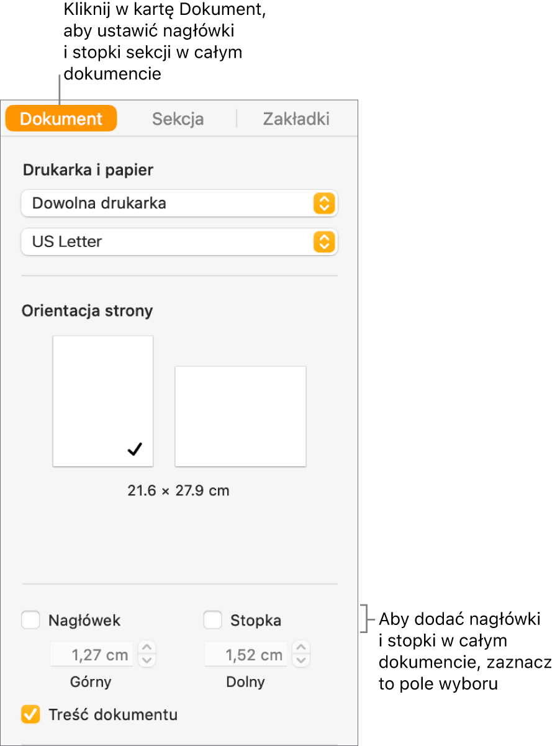Click the Treść dokumentu label
This screenshot has width=560, height=746.
tap(113, 714)
